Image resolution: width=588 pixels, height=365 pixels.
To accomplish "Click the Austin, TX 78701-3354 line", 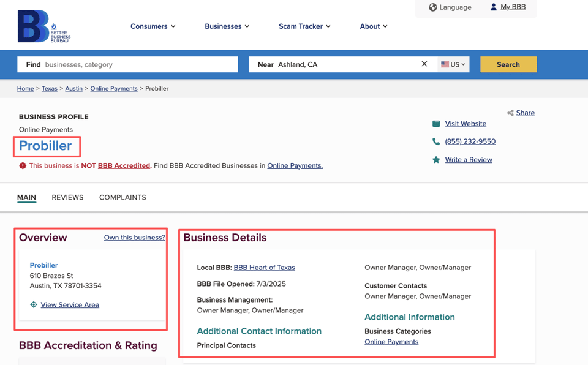I will [x=66, y=286].
